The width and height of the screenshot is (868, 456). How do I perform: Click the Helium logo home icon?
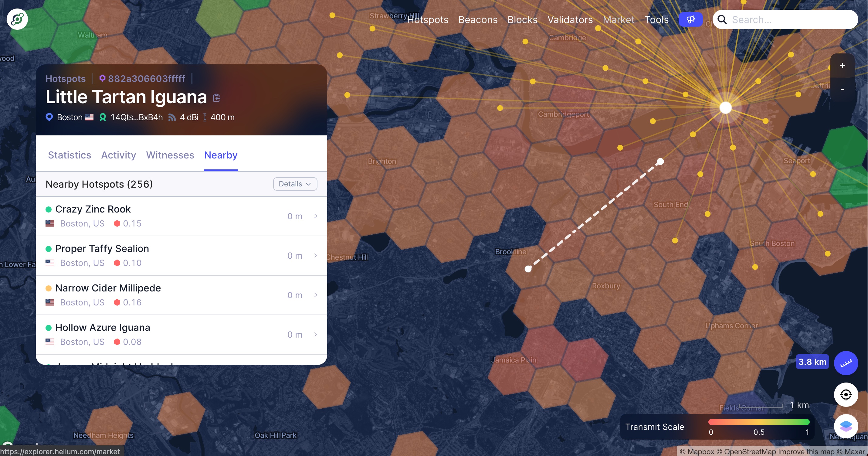(17, 19)
